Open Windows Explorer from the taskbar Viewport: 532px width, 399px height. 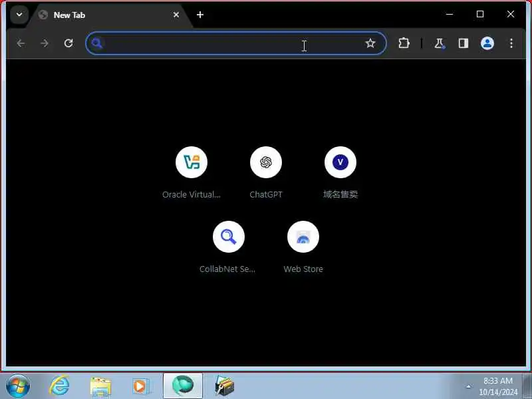coord(100,386)
